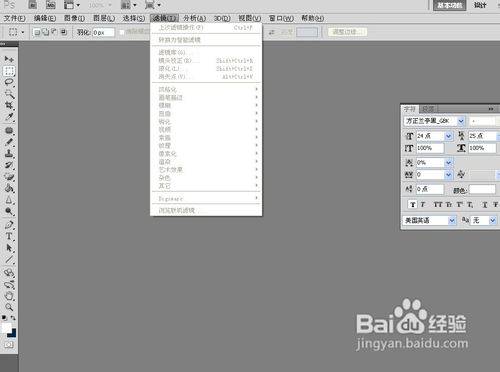Click the 设计 workspace button
Image resolution: width=500 pixels, height=372 pixels.
coord(480,5)
